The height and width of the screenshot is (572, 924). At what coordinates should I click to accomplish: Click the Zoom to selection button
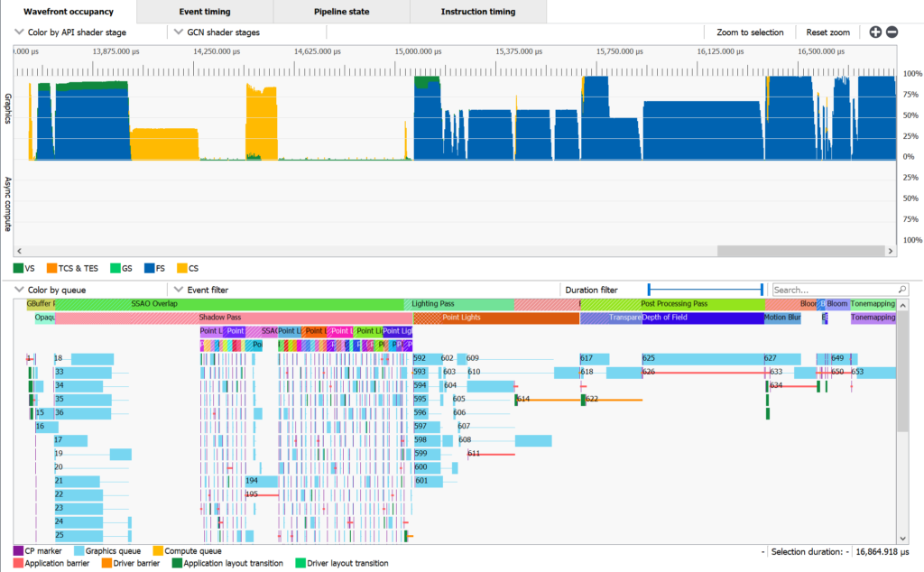(x=750, y=32)
